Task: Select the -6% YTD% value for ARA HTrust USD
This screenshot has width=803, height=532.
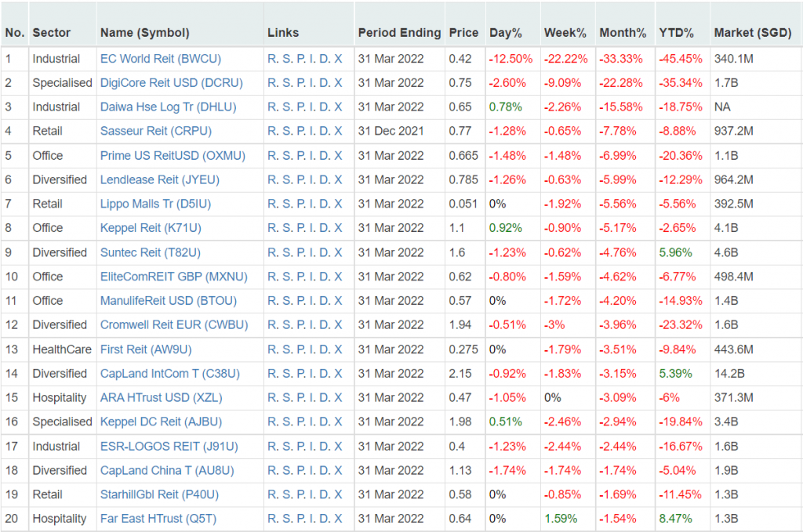Action: pos(669,397)
